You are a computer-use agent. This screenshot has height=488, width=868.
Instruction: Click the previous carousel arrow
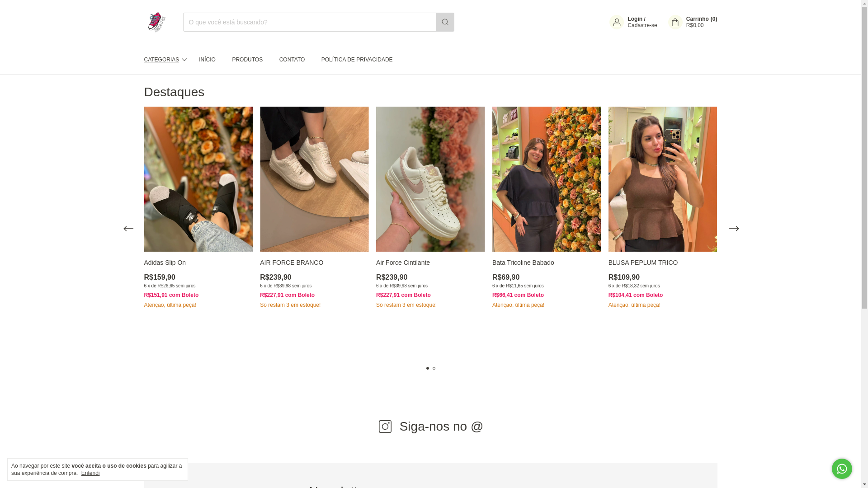point(128,229)
